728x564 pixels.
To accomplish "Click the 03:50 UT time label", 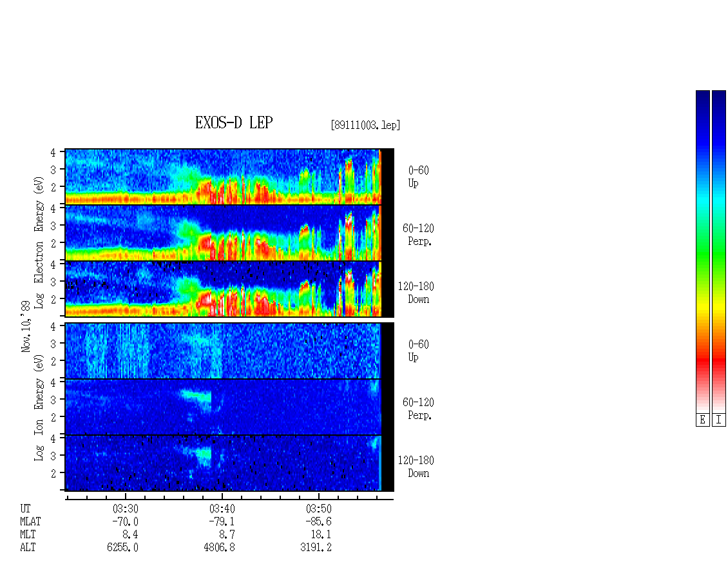I will pos(318,509).
